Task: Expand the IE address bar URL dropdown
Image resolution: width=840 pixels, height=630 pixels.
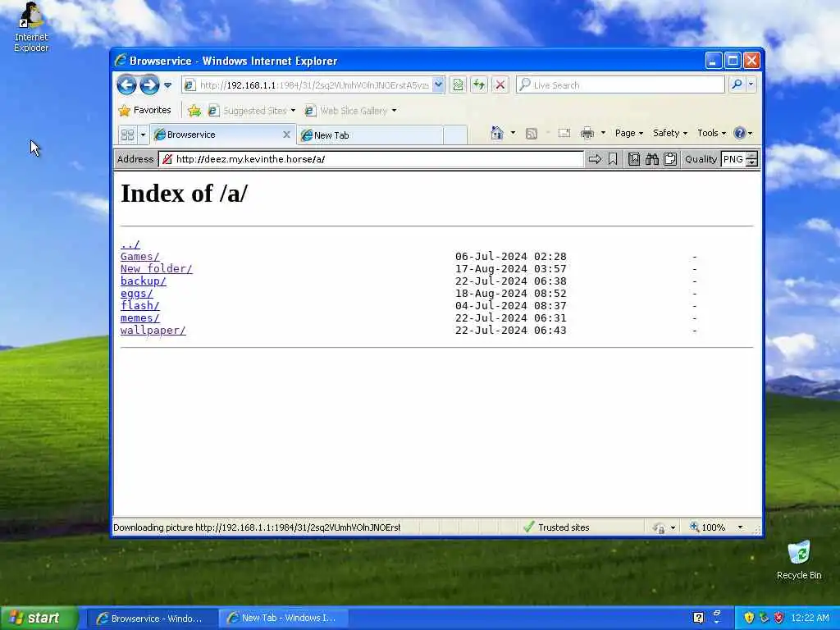Action: tap(438, 84)
